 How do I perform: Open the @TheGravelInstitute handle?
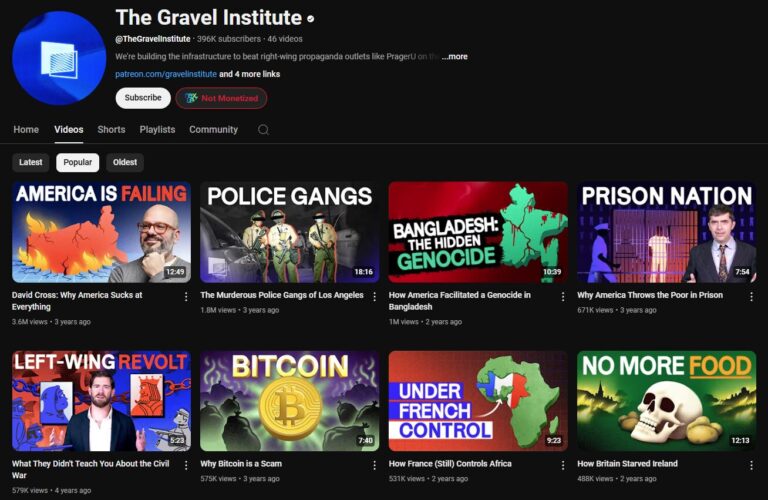coord(153,39)
